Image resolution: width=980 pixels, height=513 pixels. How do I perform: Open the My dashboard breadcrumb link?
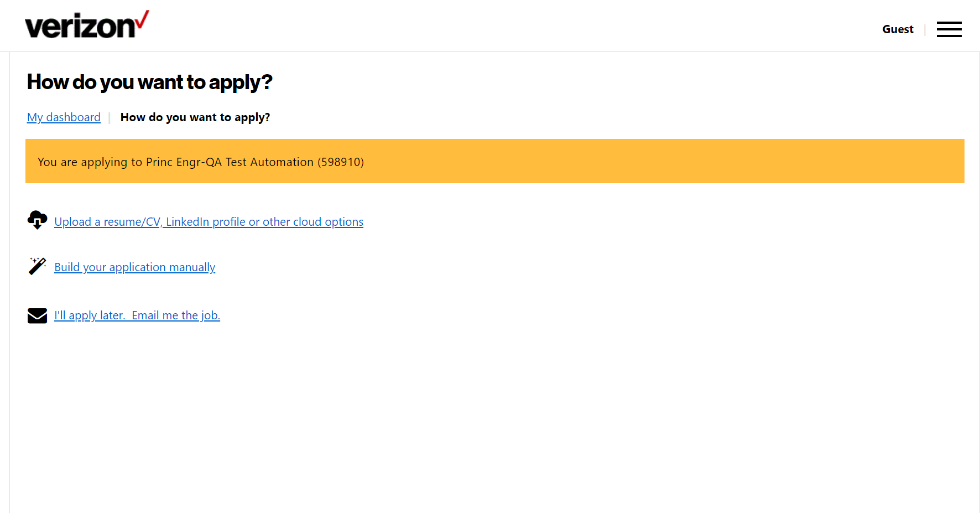click(x=64, y=117)
